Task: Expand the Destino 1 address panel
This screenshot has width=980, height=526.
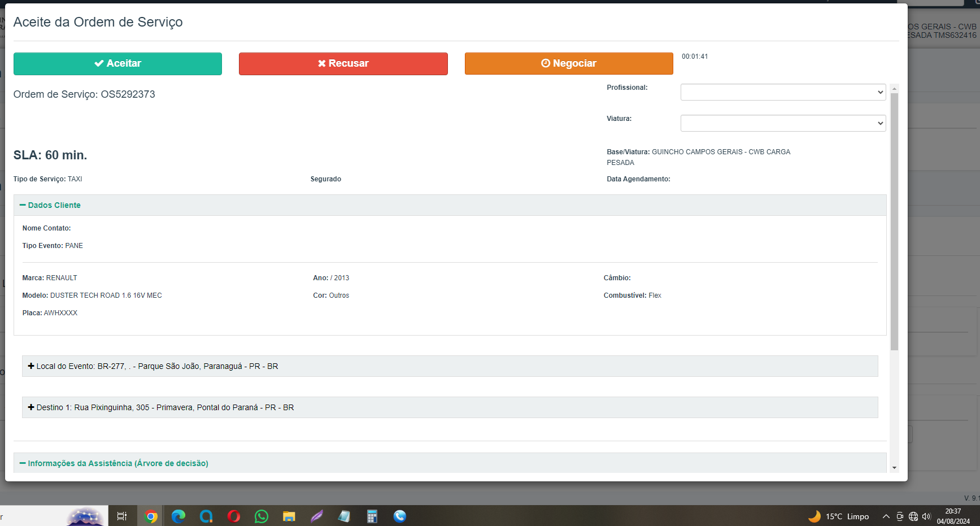Action: 450,407
